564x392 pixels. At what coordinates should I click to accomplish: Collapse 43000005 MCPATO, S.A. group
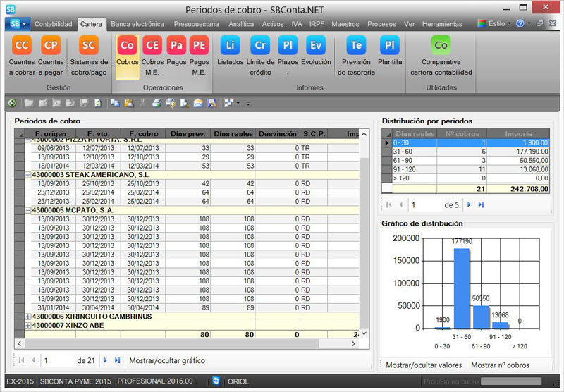tap(28, 210)
